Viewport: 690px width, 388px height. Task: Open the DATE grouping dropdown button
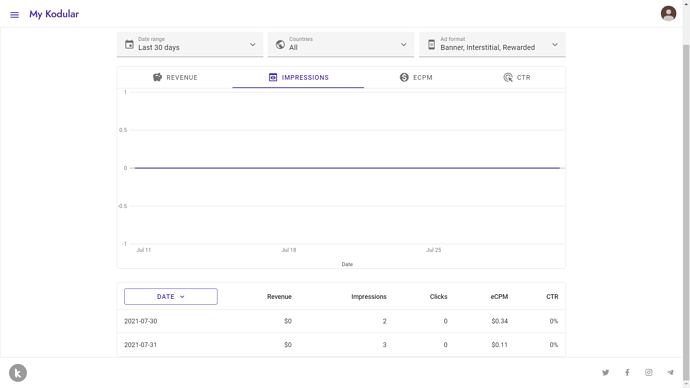pos(171,296)
